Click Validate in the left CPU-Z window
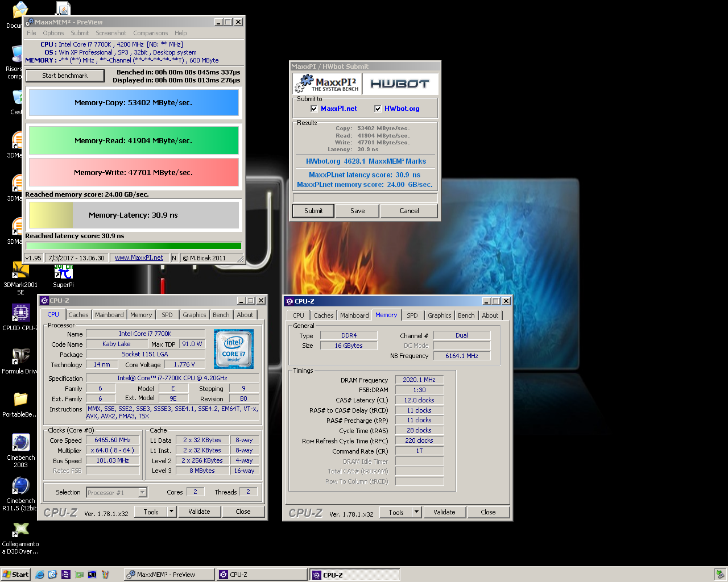 [x=199, y=512]
